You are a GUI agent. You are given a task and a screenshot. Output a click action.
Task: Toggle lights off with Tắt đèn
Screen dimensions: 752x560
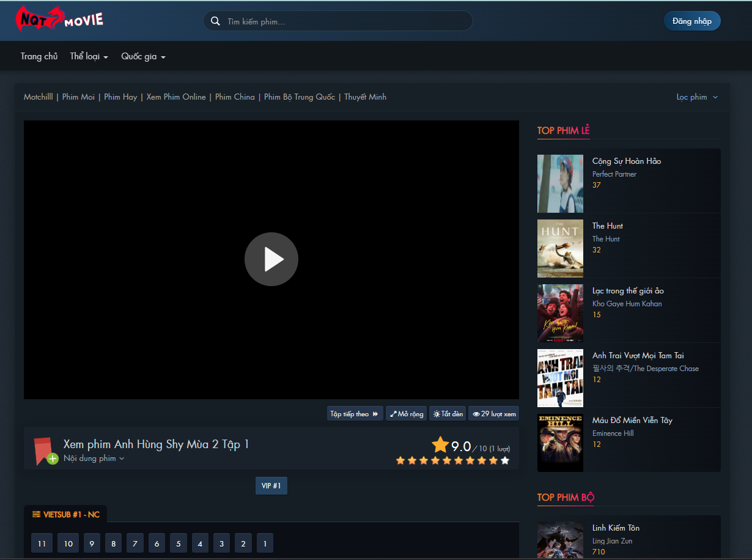(448, 414)
